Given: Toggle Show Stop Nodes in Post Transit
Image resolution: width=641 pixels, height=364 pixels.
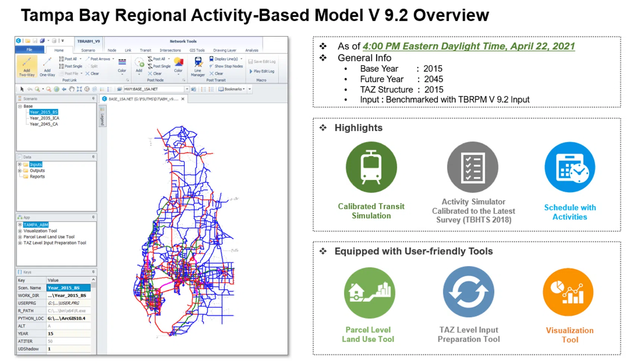Looking at the screenshot, I should (226, 66).
